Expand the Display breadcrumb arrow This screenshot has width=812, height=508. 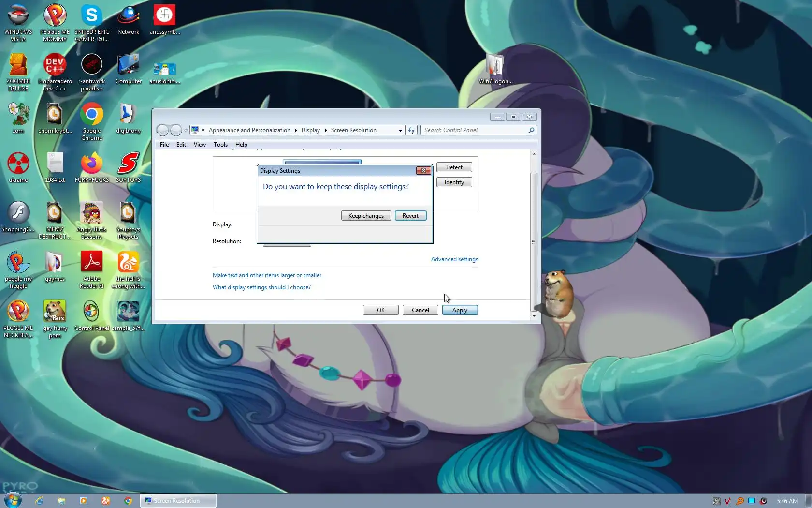pyautogui.click(x=325, y=130)
